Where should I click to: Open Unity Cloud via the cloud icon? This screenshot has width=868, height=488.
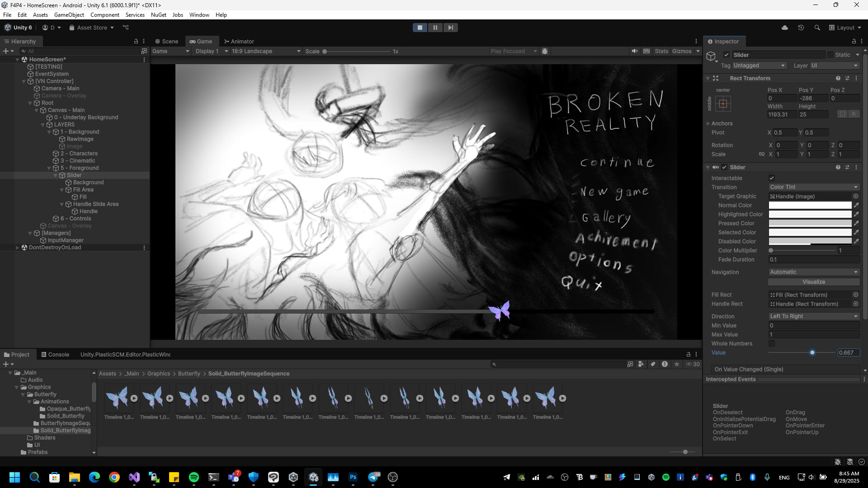(785, 28)
